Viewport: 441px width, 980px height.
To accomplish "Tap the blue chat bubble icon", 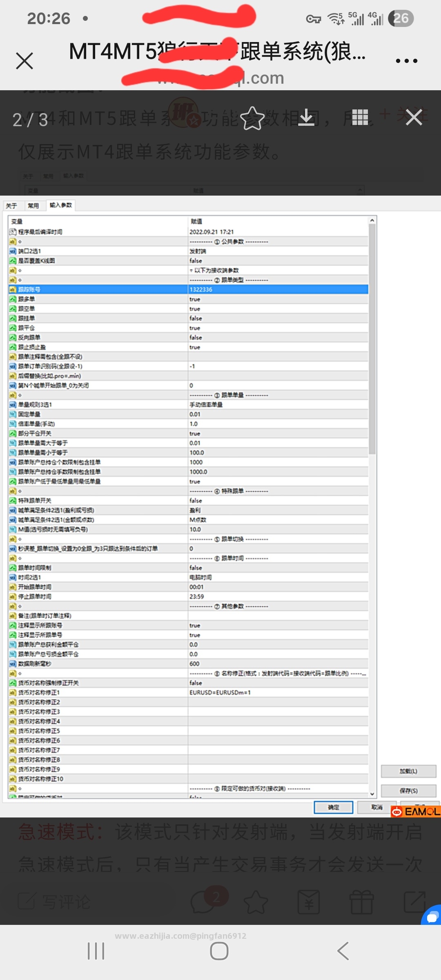I will (x=432, y=916).
